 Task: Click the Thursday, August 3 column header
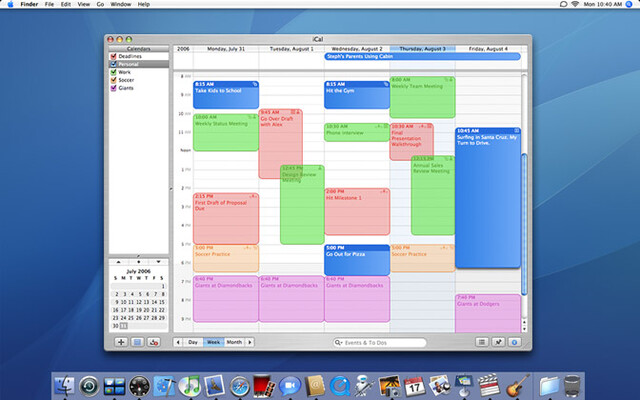[422, 49]
